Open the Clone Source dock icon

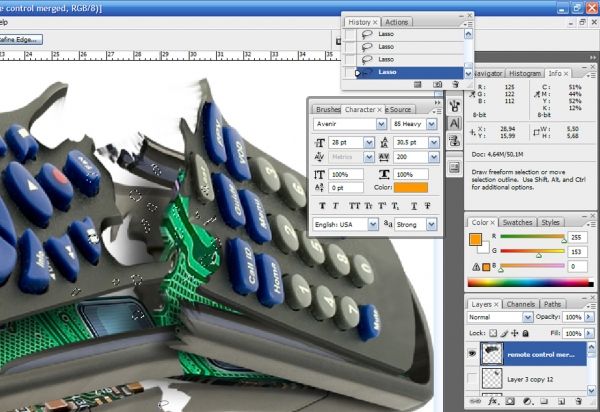click(455, 140)
